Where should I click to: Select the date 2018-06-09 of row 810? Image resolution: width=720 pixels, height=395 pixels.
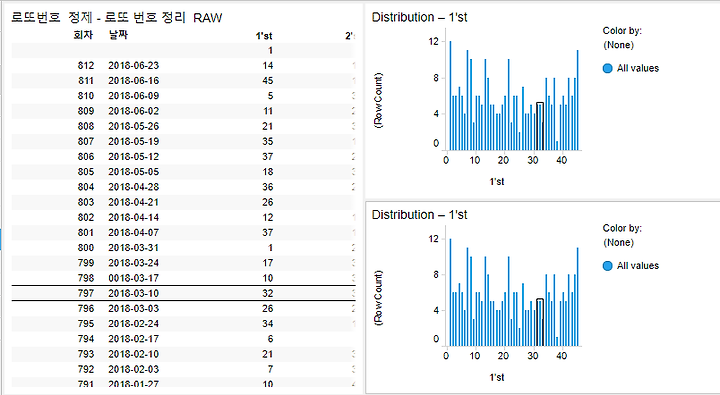pyautogui.click(x=134, y=96)
